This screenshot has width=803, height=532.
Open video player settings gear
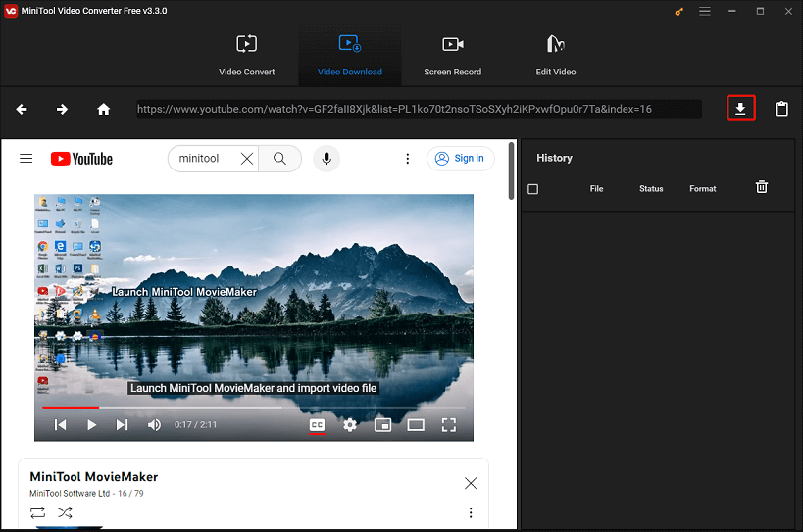click(x=350, y=424)
